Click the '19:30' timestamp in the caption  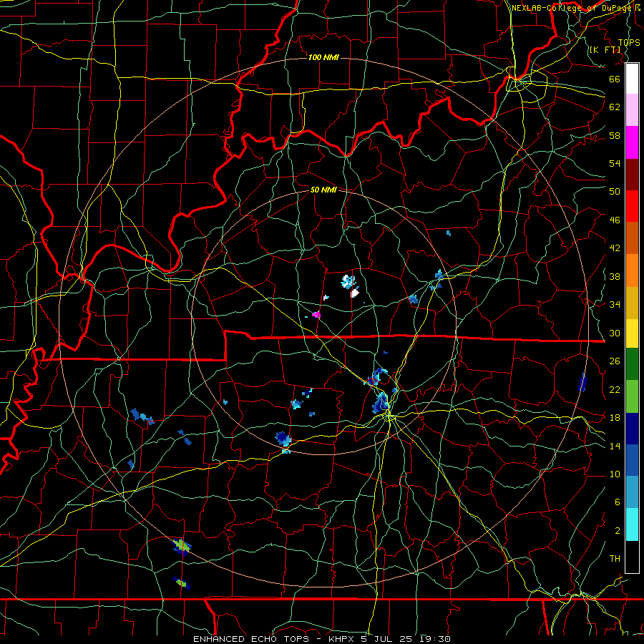click(435, 639)
